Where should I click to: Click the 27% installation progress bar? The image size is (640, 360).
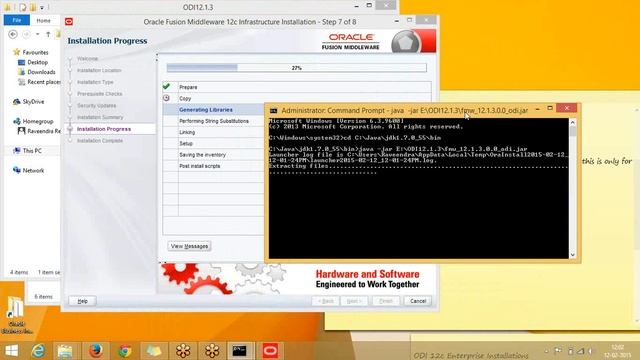click(297, 68)
